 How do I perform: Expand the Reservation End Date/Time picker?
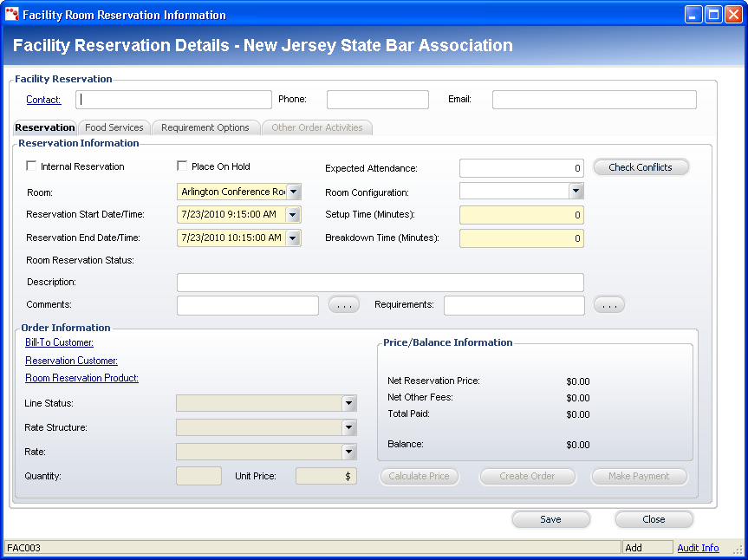pos(293,238)
